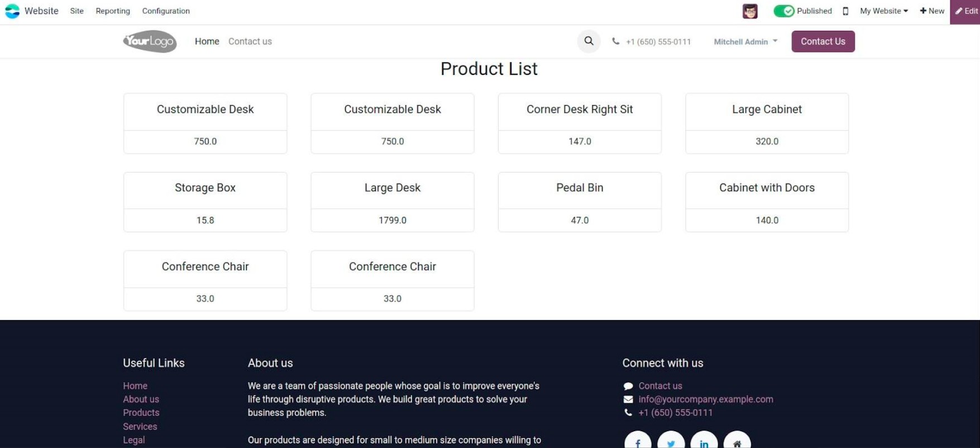Click the YourLogo image in the header
Image resolution: width=980 pixels, height=448 pixels.
pos(149,41)
